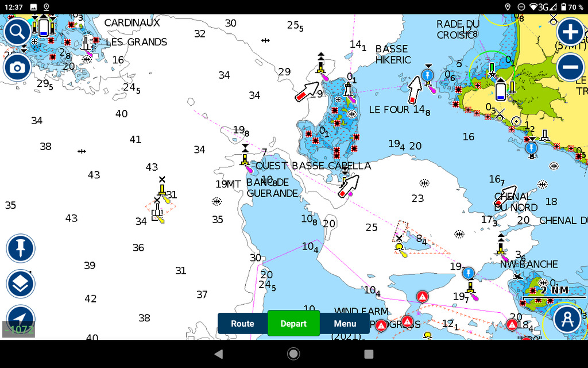
Task: Tap the tidal arrow near Chenal du Nord
Action: (x=505, y=195)
